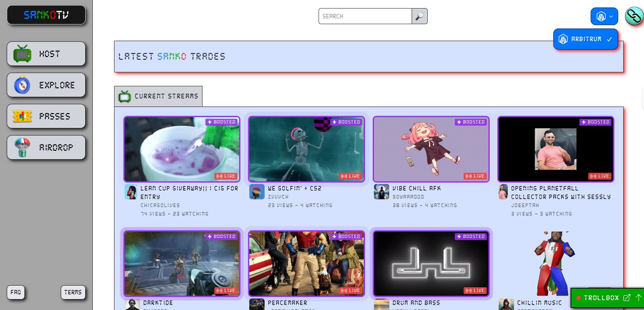Viewport: 644px width, 310px height.
Task: Click the Live badge on Planetfall stream
Action: pos(600,176)
